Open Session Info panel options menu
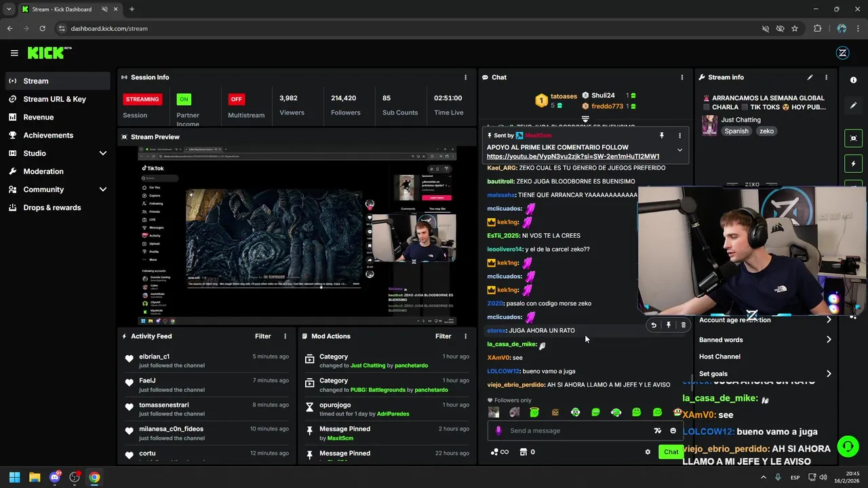This screenshot has height=488, width=868. pos(465,77)
